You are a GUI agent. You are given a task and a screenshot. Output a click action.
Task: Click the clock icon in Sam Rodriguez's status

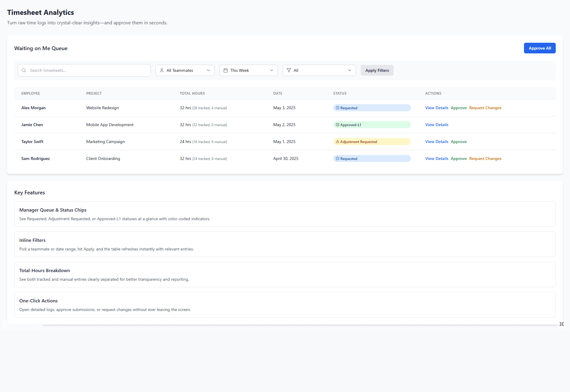coord(338,158)
